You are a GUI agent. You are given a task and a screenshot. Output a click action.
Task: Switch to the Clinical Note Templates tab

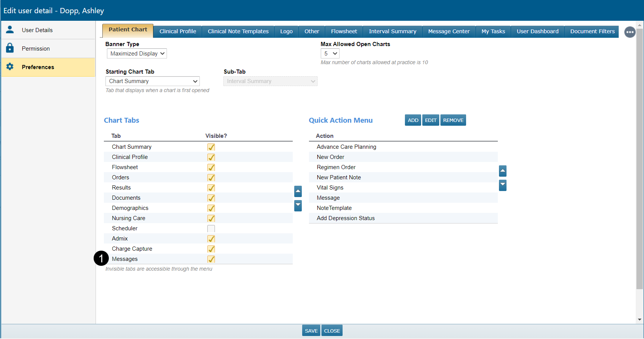coord(238,31)
